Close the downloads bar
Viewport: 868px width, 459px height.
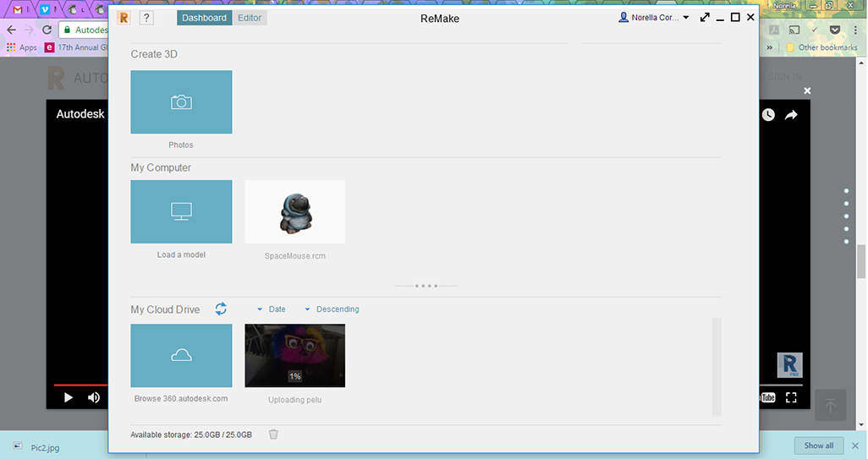coord(855,445)
